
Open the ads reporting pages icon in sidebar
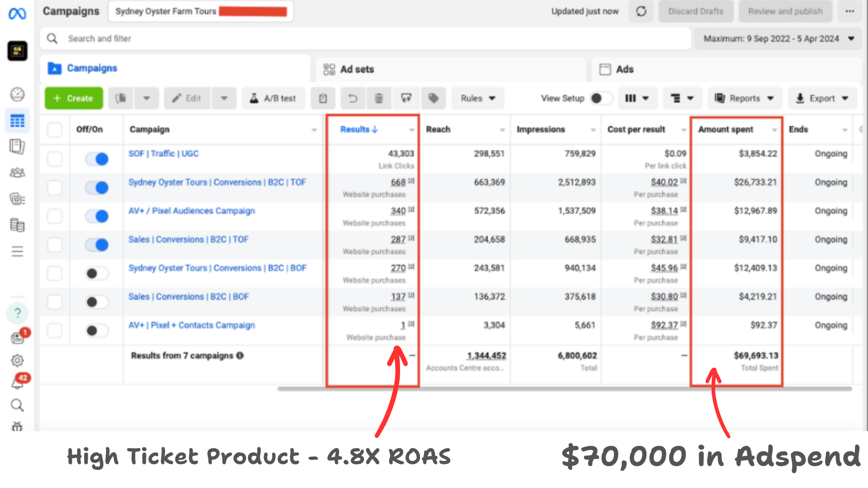pos(17,146)
